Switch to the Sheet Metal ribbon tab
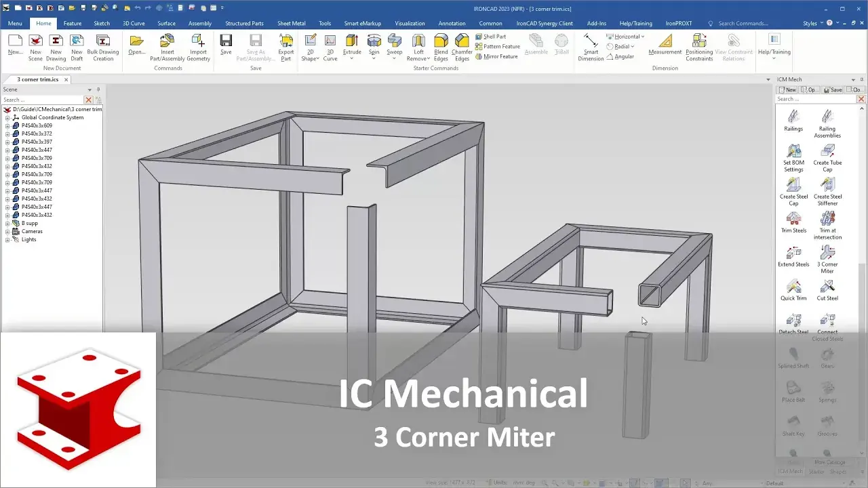This screenshot has width=868, height=488. 292,23
